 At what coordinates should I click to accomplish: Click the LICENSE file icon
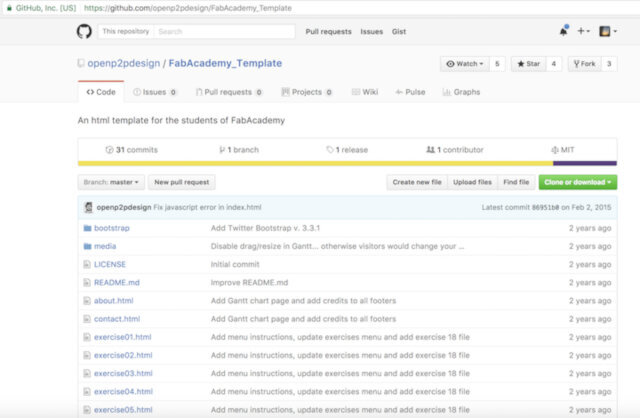click(87, 265)
